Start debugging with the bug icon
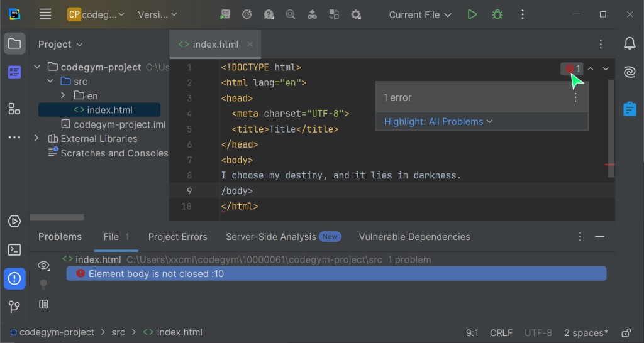644x343 pixels. point(497,14)
